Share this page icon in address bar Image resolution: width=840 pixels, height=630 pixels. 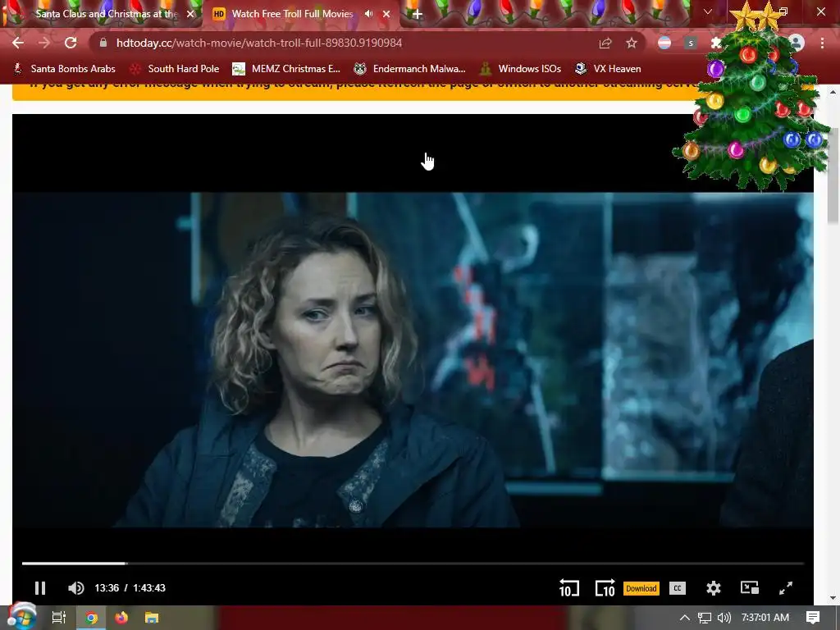605,43
